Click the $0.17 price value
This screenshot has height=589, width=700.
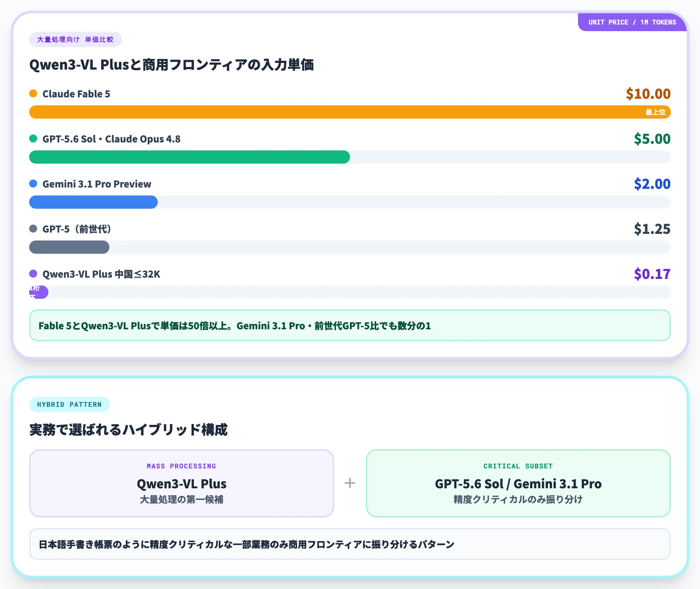point(652,274)
